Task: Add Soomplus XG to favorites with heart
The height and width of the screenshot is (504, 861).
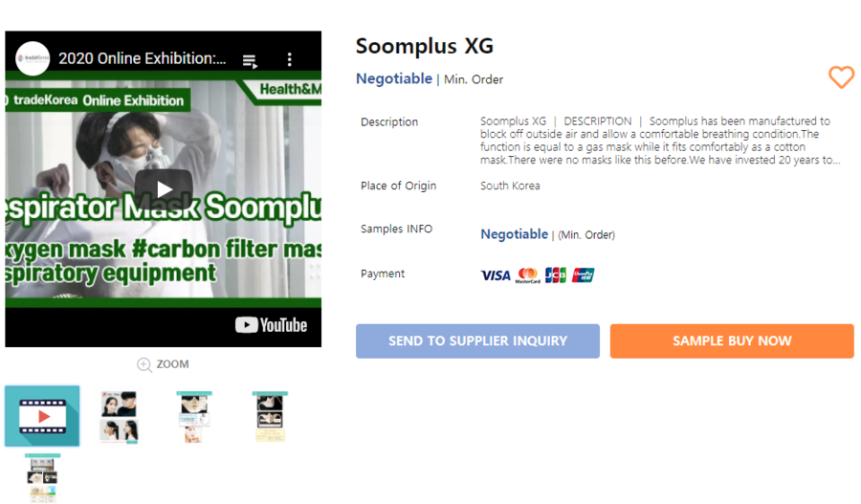Action: click(x=841, y=77)
